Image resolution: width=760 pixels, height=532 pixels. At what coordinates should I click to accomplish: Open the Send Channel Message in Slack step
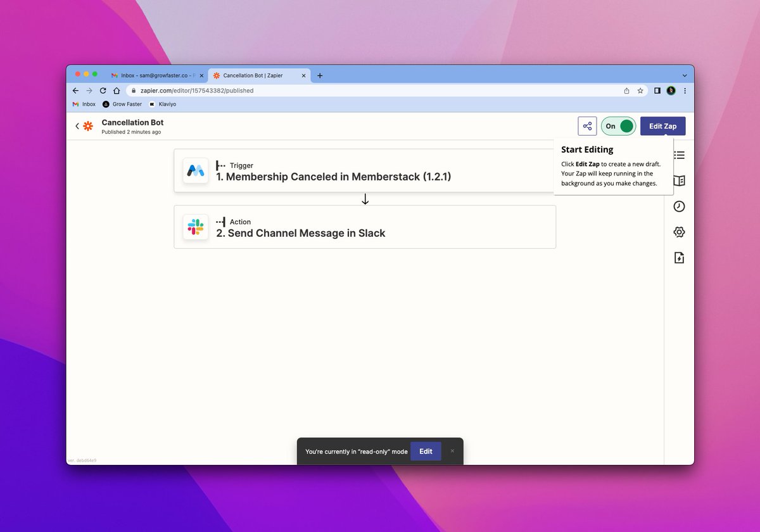tap(365, 227)
